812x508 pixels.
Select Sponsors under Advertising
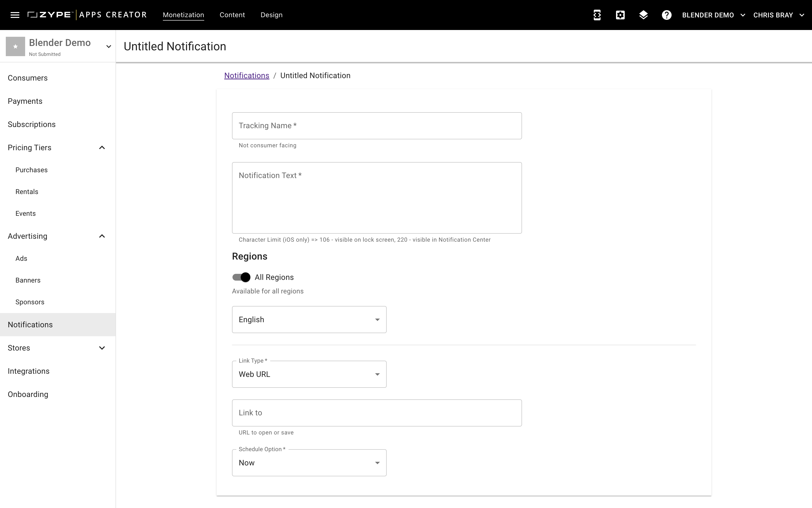(58, 302)
